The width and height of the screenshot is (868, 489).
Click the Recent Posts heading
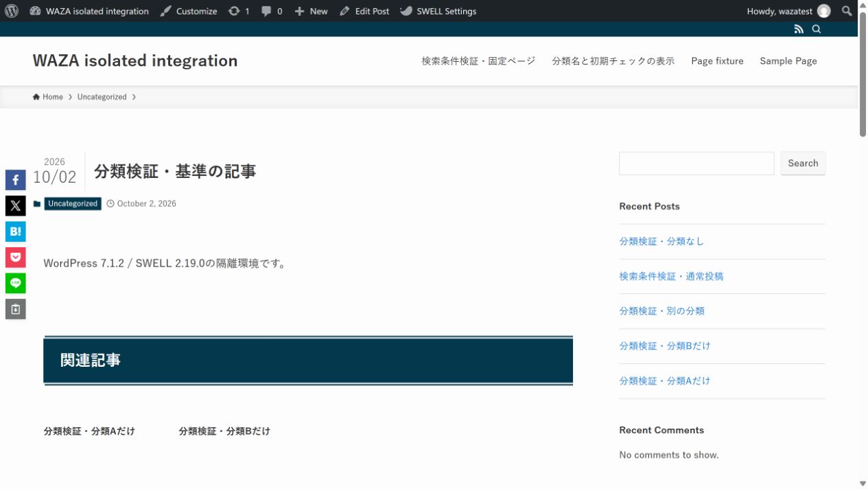[649, 206]
